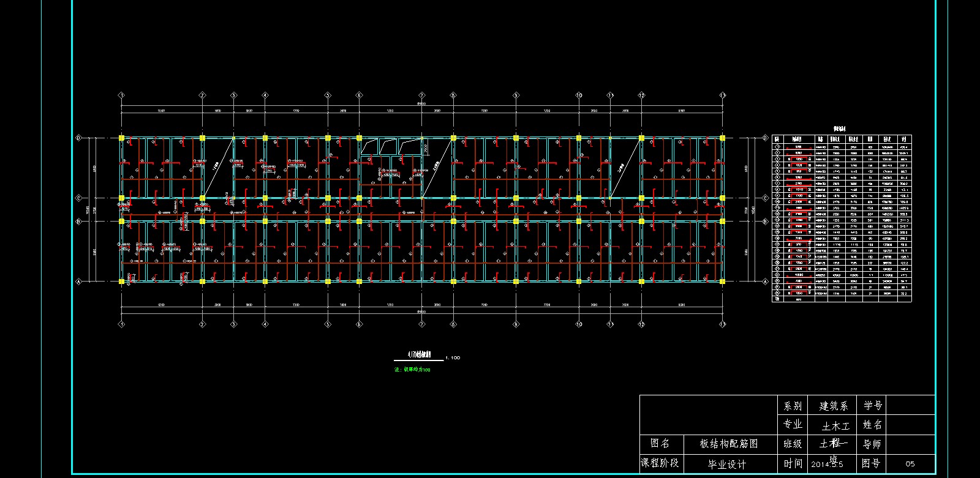This screenshot has height=478, width=980.
Task: Click axis bubble 9 in bottom row
Action: click(516, 324)
